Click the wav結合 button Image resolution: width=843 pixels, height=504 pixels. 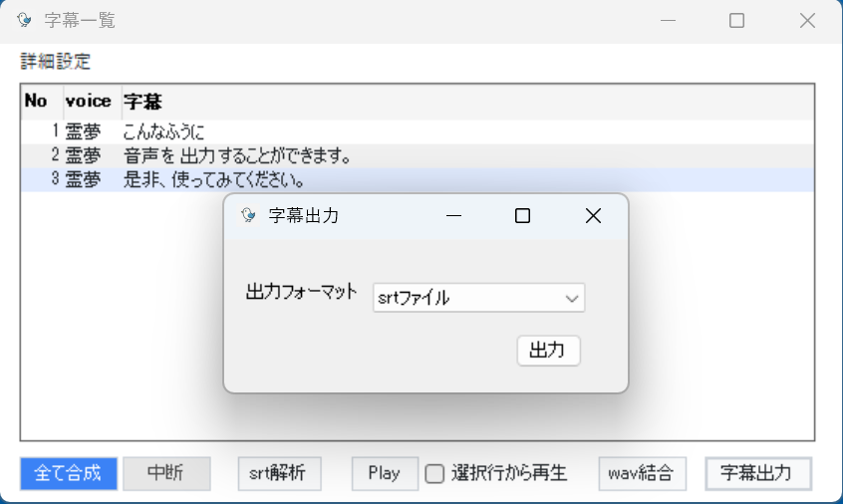tap(643, 474)
